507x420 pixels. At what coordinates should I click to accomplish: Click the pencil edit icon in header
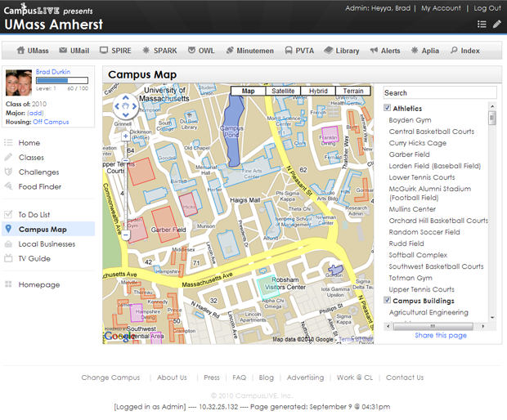(496, 25)
